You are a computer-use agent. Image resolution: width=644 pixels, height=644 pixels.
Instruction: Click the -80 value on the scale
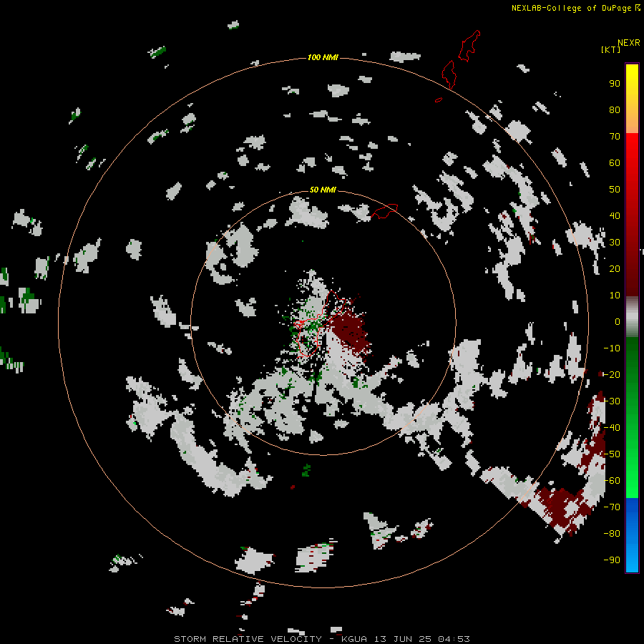612,534
